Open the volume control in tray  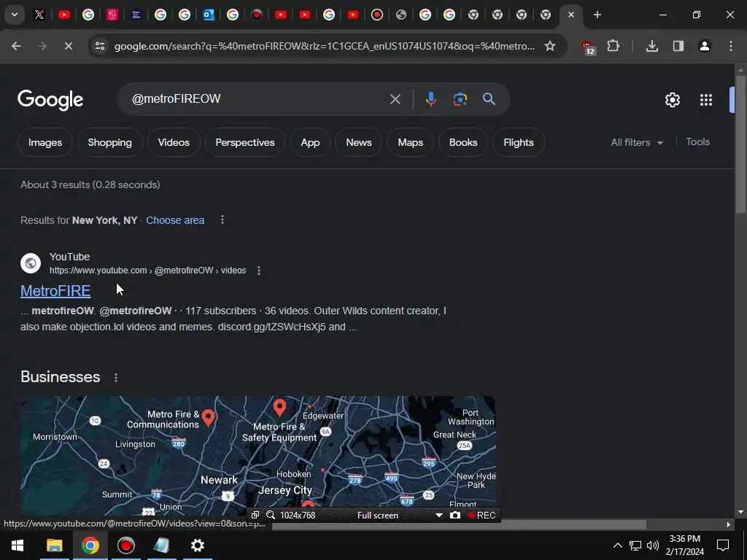653,545
